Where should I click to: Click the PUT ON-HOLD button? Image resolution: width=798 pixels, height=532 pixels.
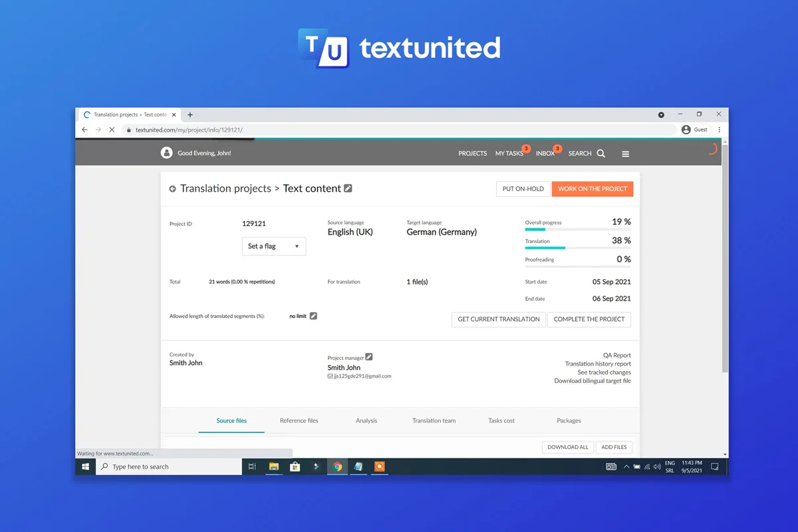pos(523,189)
